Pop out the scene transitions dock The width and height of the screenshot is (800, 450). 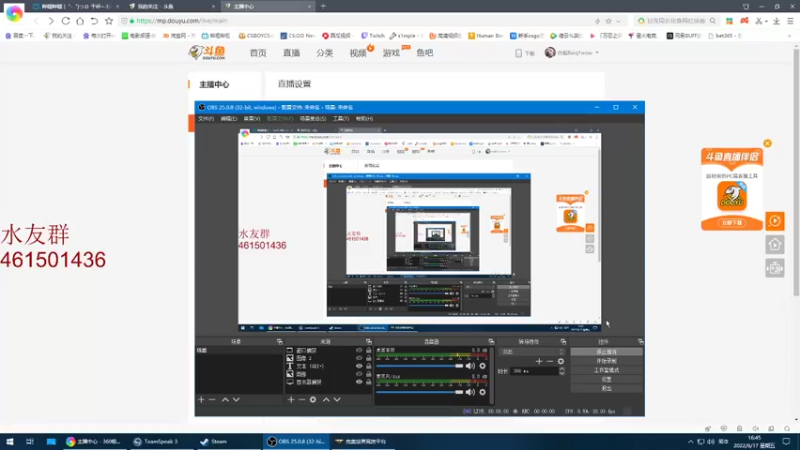tap(563, 341)
